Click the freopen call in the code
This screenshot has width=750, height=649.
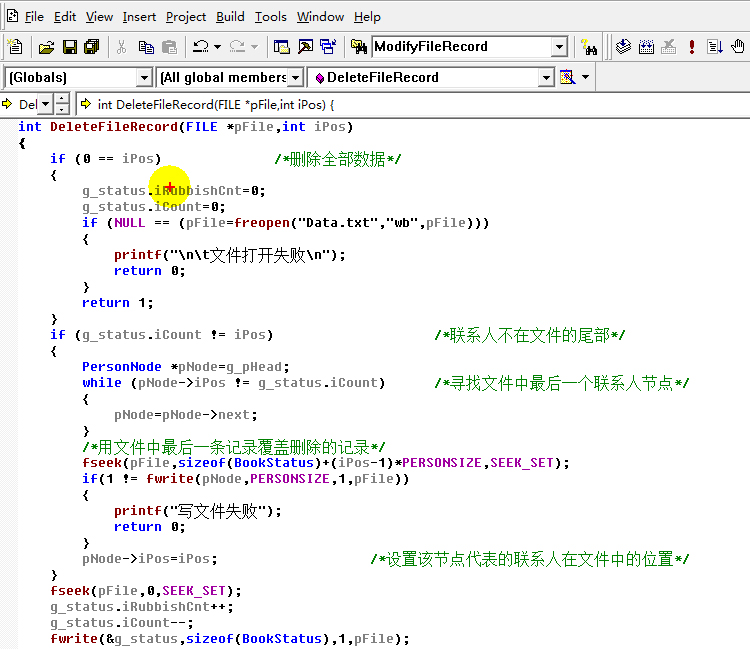click(262, 223)
